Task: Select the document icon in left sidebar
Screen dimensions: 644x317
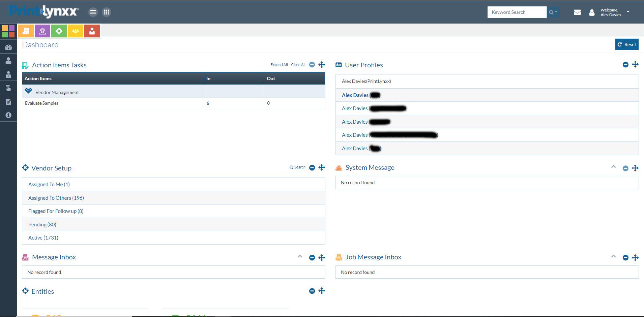Action: pos(8,101)
